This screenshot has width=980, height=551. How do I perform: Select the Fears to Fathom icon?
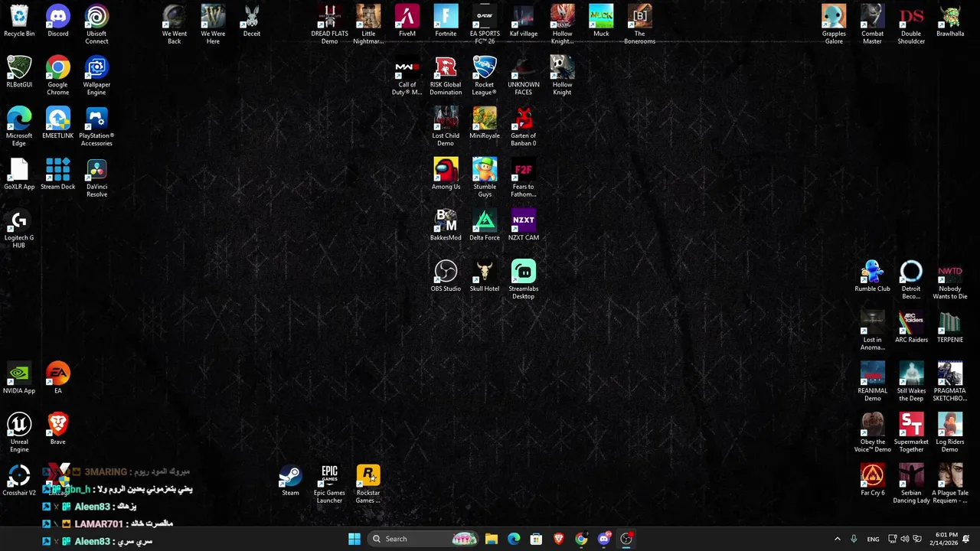pyautogui.click(x=523, y=178)
